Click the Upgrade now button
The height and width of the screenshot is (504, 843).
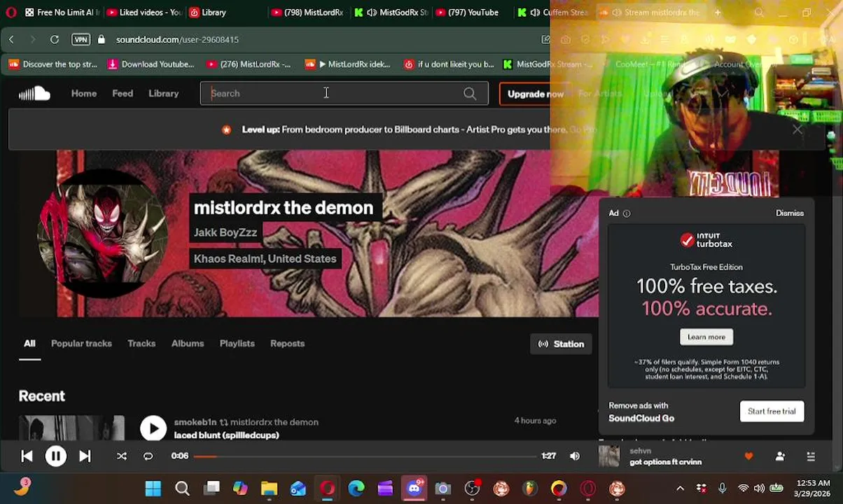point(535,94)
